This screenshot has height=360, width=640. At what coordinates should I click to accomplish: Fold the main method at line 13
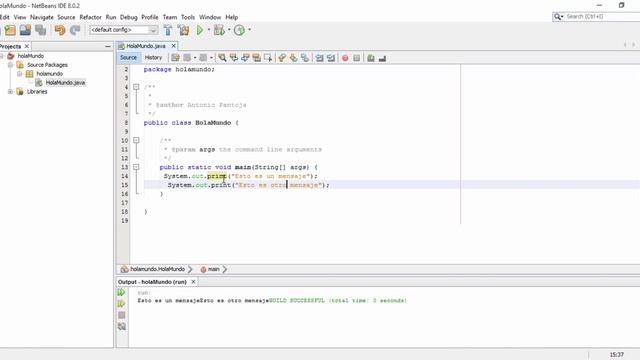tap(136, 167)
